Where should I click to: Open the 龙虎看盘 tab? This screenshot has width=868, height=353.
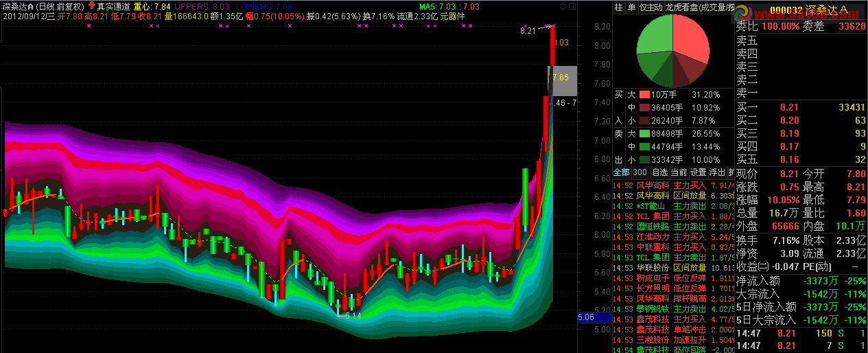click(x=699, y=7)
